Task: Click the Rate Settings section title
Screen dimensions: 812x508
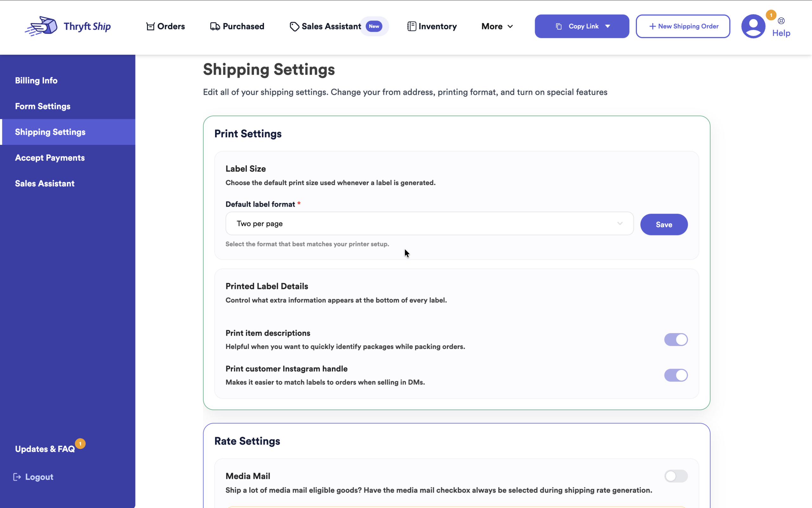Action: pyautogui.click(x=247, y=441)
